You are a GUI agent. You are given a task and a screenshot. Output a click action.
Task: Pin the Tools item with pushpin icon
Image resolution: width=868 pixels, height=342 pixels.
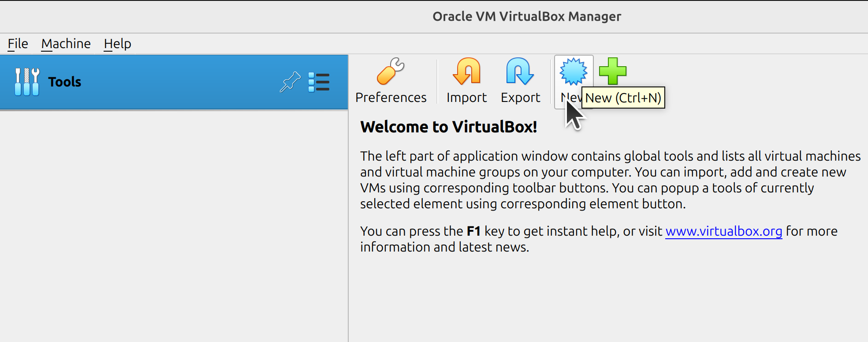[290, 82]
